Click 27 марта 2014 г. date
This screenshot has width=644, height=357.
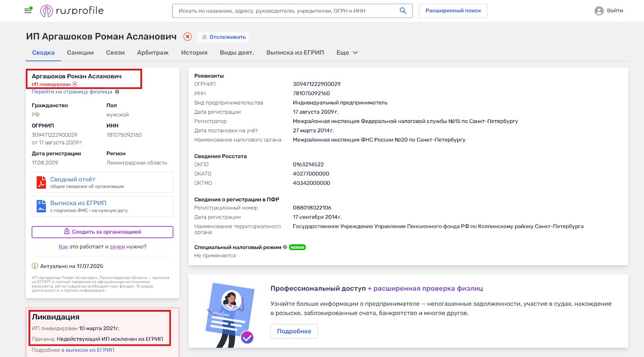point(314,130)
